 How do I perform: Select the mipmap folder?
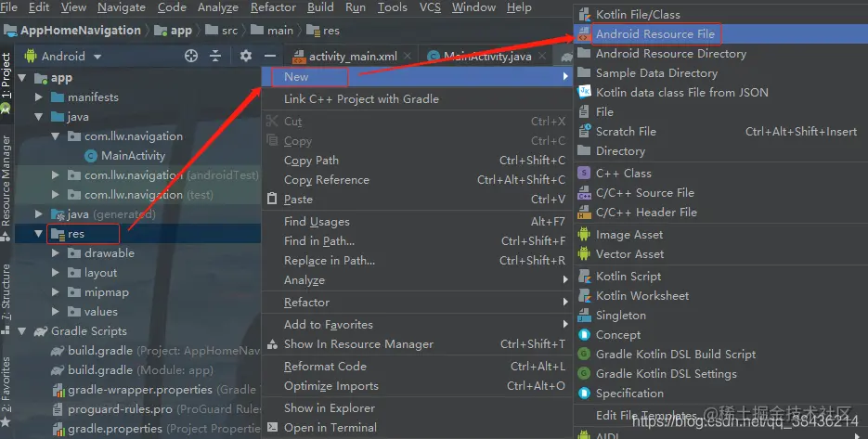click(98, 292)
